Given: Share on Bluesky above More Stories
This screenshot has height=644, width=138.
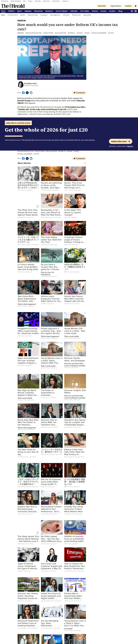Looking at the screenshot, I should [x=31, y=159].
